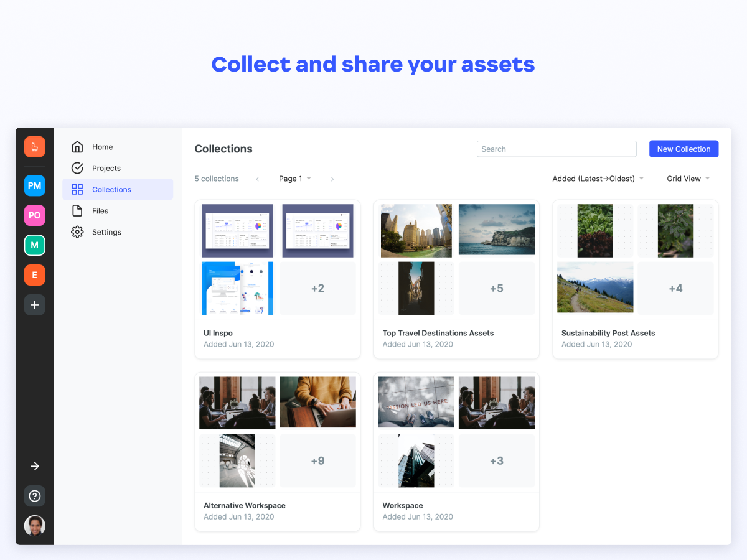
Task: Open the orange E workspace avatar
Action: [x=35, y=275]
